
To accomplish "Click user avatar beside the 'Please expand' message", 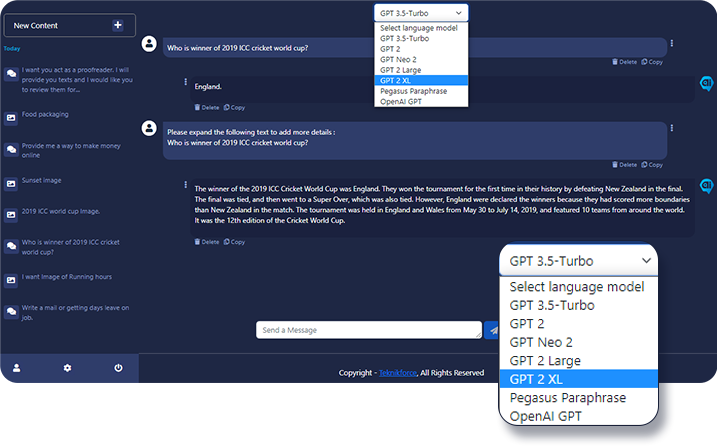I will click(x=149, y=128).
